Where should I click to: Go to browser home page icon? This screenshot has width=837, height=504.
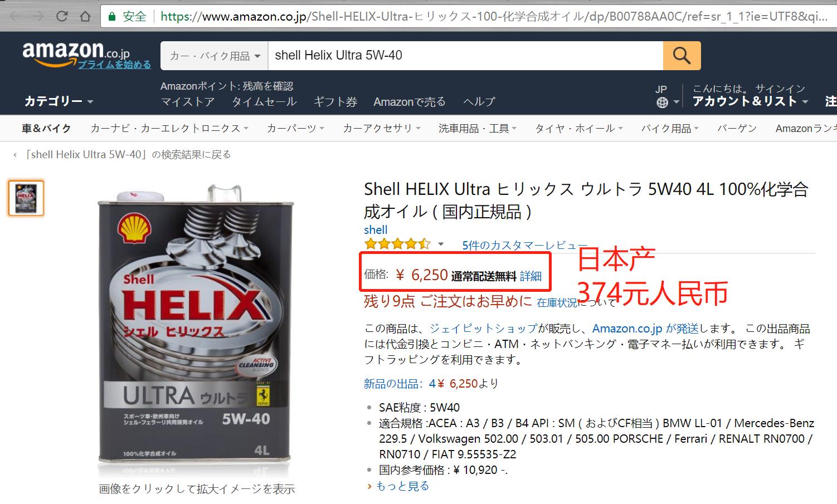[85, 16]
